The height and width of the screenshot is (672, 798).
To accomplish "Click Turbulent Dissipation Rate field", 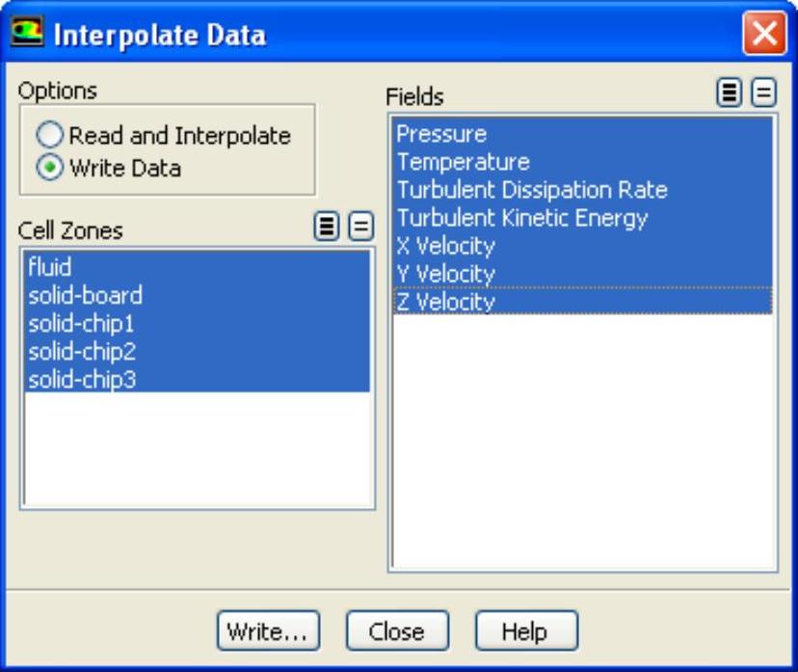I will point(531,190).
